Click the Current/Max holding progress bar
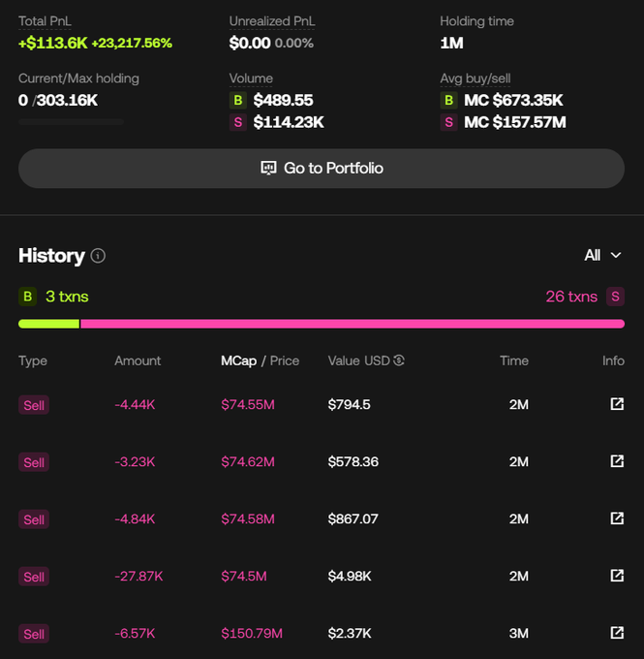The image size is (644, 659). [71, 122]
